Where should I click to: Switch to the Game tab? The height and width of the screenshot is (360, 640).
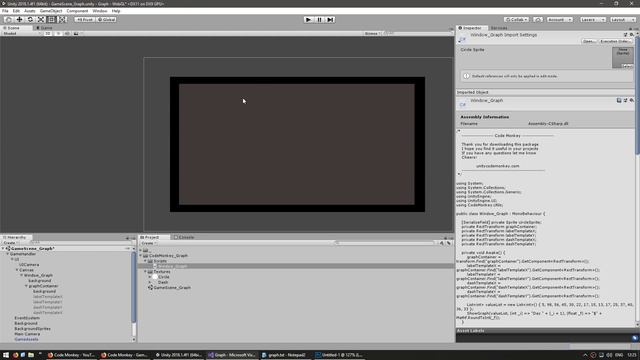coord(44,28)
